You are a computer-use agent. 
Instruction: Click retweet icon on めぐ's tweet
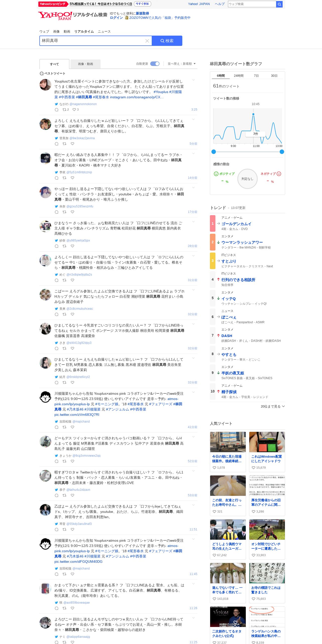[64, 280]
